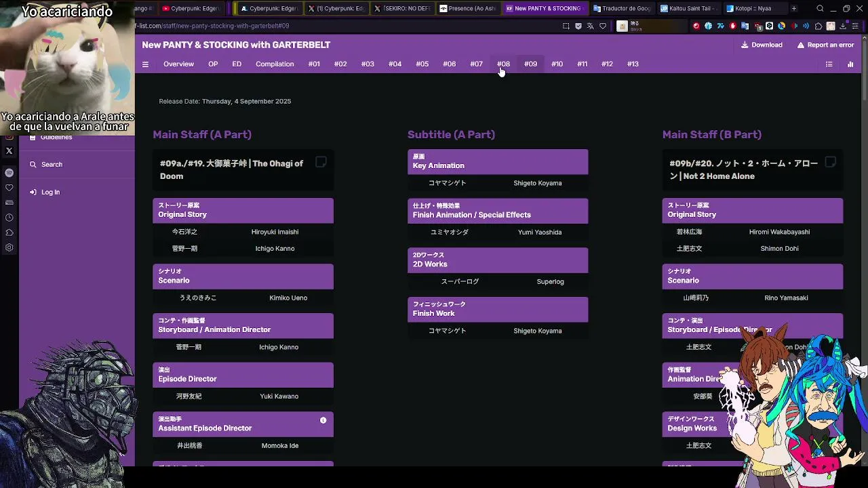Click Superlog under 2D Works

[550, 282]
